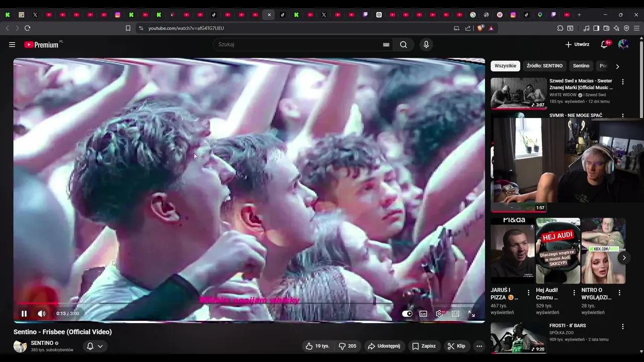Screen dimensions: 644x362
Task: Enter fullscreen mode
Action: click(471, 313)
